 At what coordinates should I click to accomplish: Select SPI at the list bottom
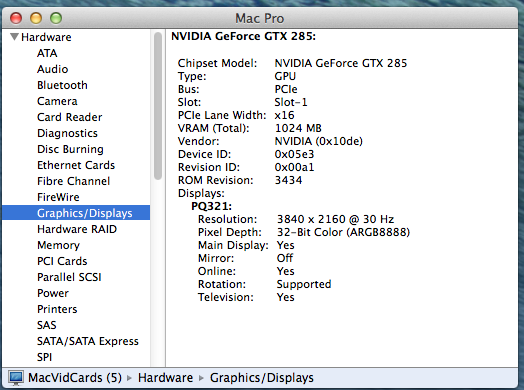pos(44,357)
